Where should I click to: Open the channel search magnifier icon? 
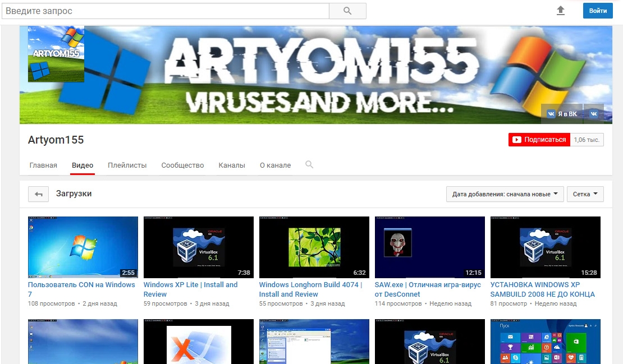tap(309, 165)
